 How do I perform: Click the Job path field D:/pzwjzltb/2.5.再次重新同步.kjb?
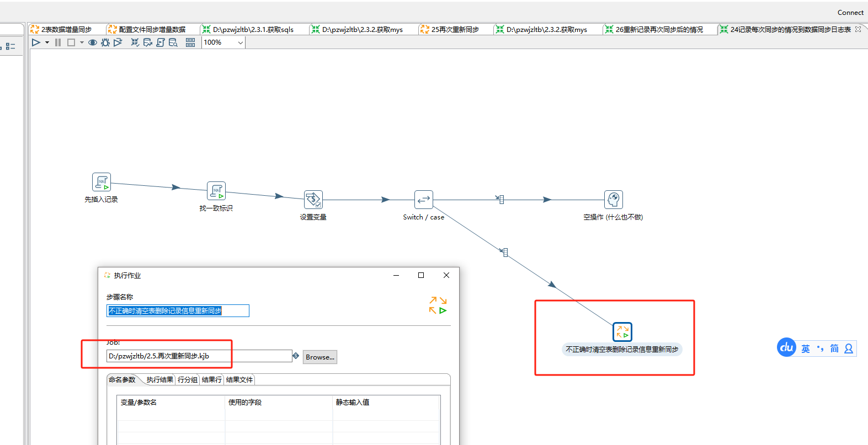[199, 356]
